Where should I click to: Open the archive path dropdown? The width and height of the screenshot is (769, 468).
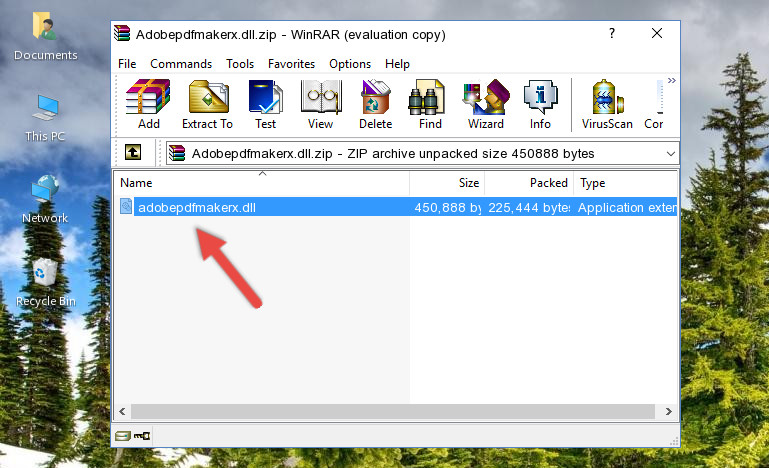670,154
